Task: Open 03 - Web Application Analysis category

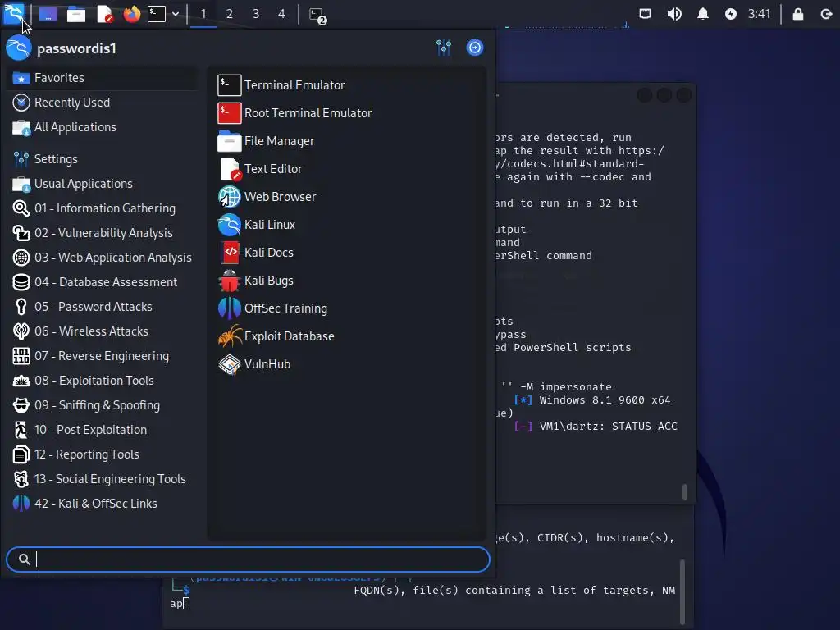Action: point(102,258)
